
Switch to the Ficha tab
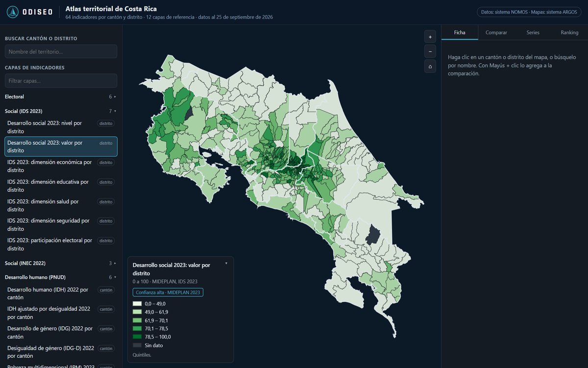coord(460,32)
